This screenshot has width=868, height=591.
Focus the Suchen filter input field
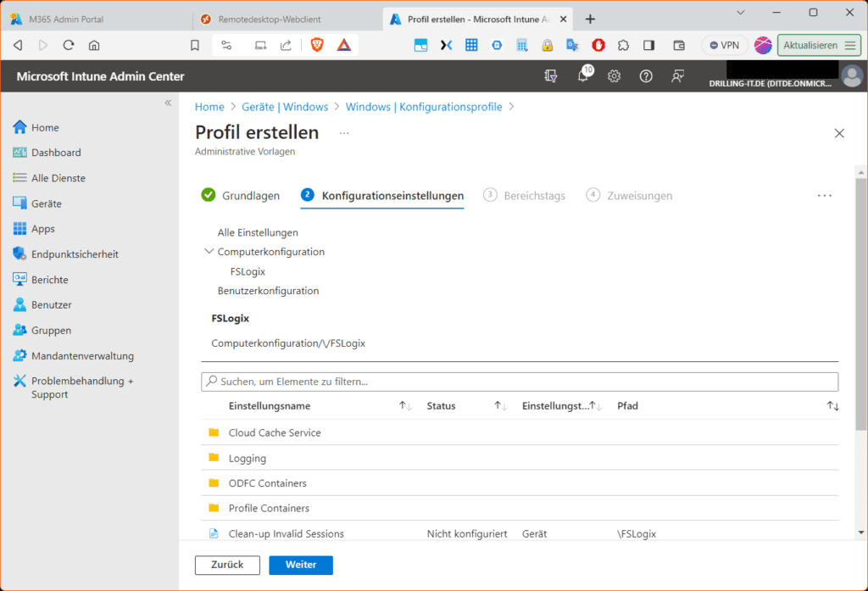point(520,382)
